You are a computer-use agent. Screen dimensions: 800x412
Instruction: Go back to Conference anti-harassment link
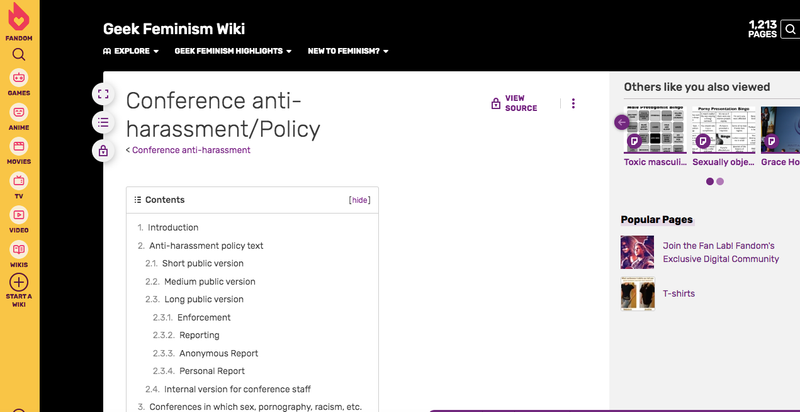point(190,150)
